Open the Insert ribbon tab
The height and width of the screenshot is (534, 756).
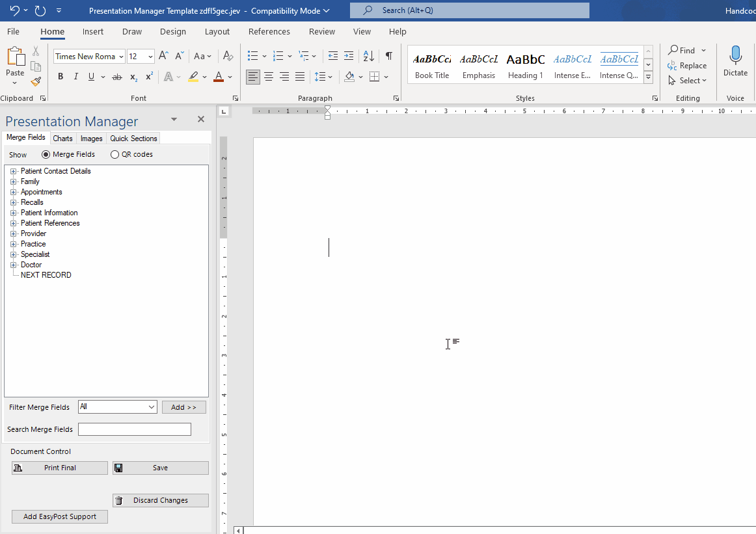point(92,31)
